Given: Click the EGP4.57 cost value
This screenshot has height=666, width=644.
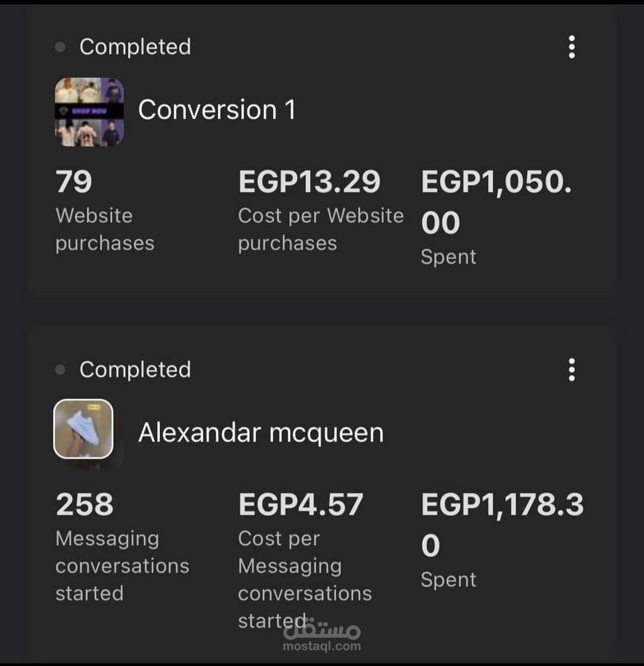Looking at the screenshot, I should pyautogui.click(x=301, y=504).
